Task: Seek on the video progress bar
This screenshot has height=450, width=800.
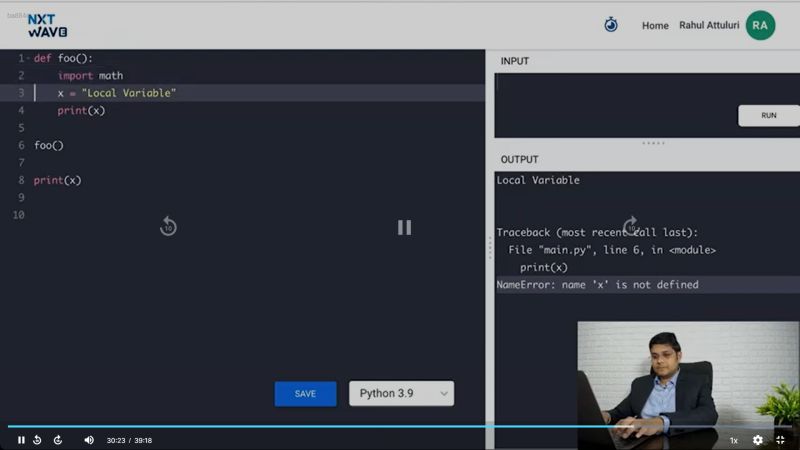Action: [399, 426]
